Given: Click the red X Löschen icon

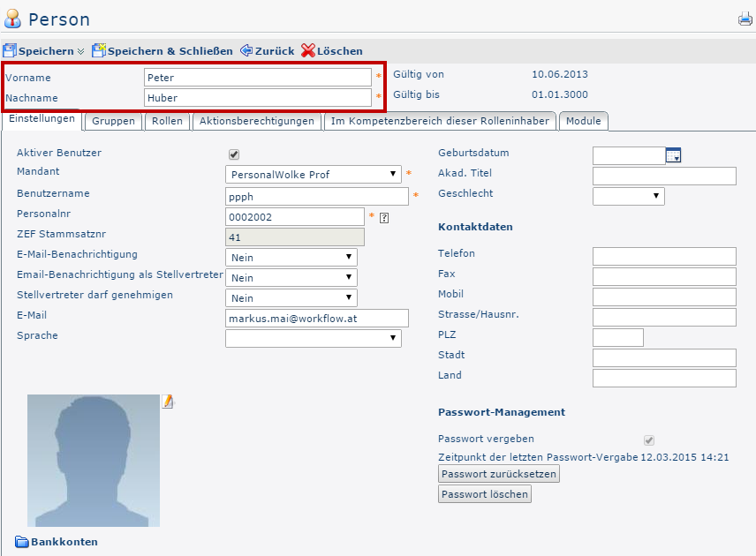Looking at the screenshot, I should pyautogui.click(x=308, y=50).
